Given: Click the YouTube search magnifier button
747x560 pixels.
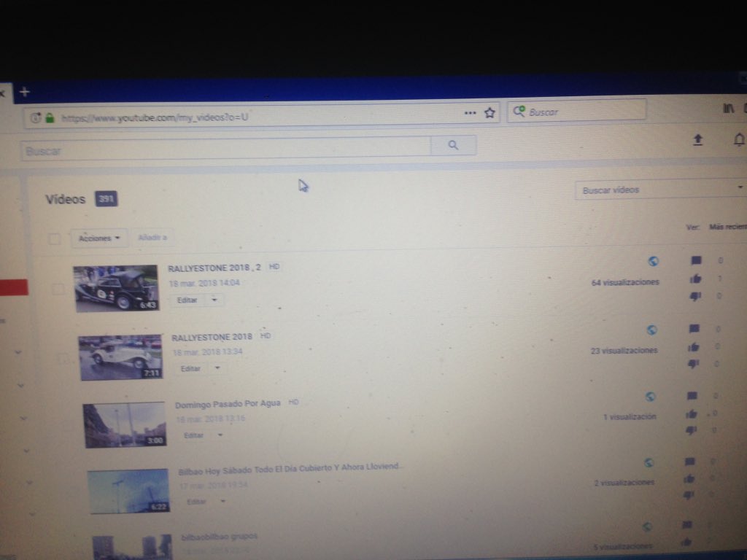Looking at the screenshot, I should [x=453, y=145].
